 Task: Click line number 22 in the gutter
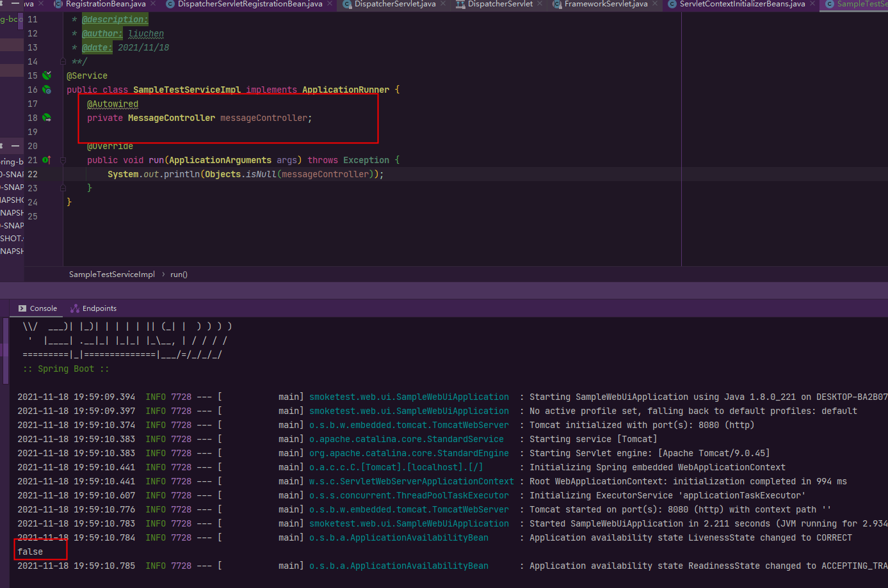pos(33,174)
